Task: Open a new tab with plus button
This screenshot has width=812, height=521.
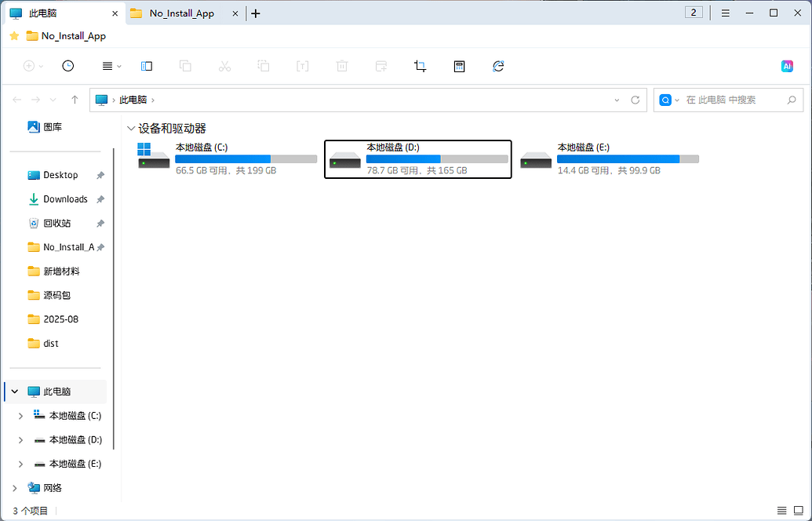Action: click(x=256, y=13)
